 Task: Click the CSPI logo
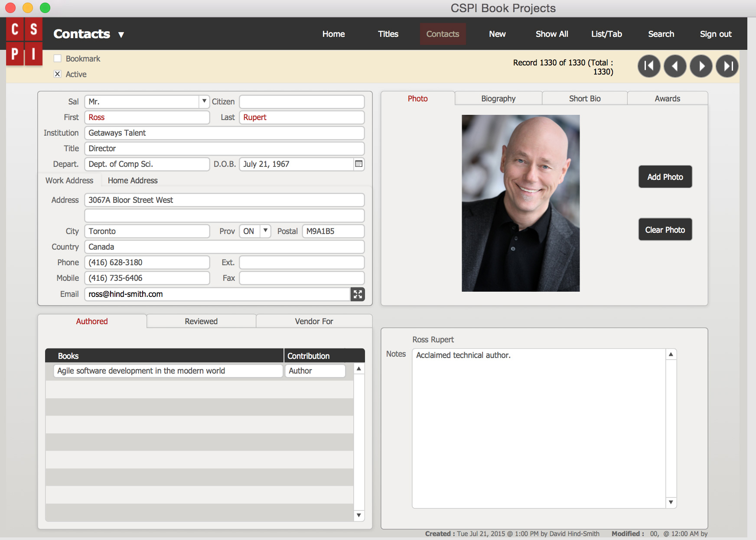[24, 40]
